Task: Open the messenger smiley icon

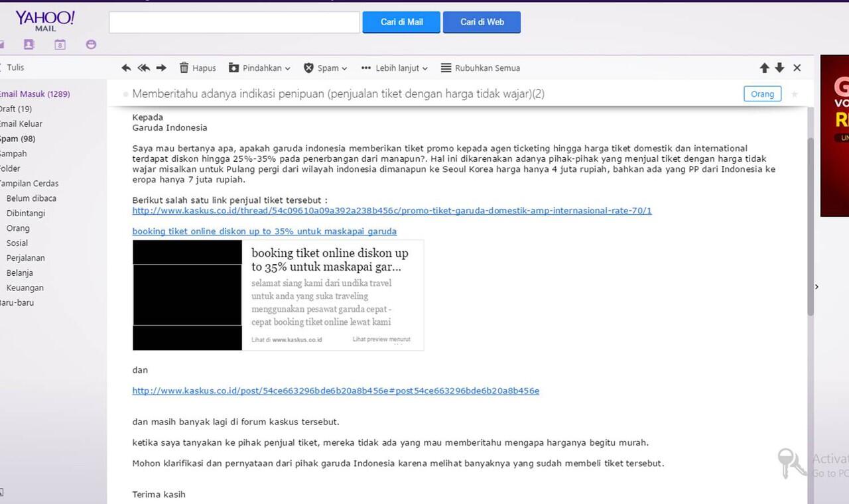Action: [92, 44]
